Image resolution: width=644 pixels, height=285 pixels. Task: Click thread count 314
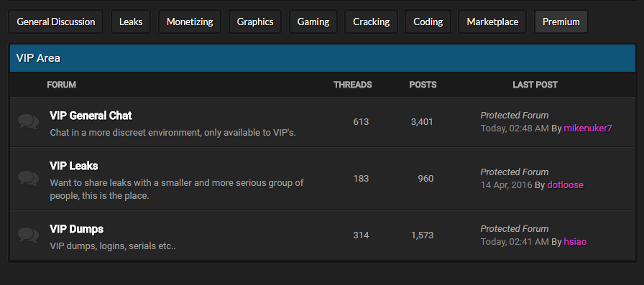tap(361, 235)
